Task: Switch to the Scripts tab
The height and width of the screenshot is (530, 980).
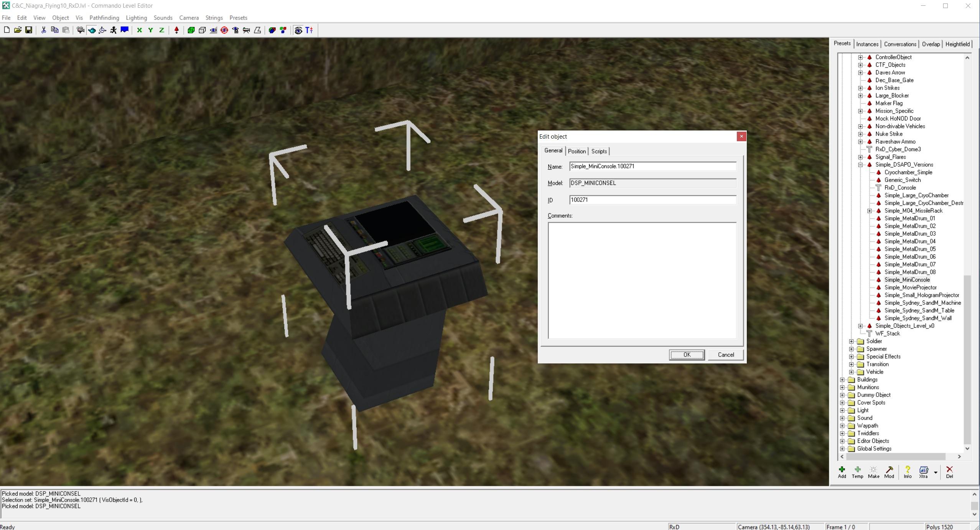Action: click(599, 151)
